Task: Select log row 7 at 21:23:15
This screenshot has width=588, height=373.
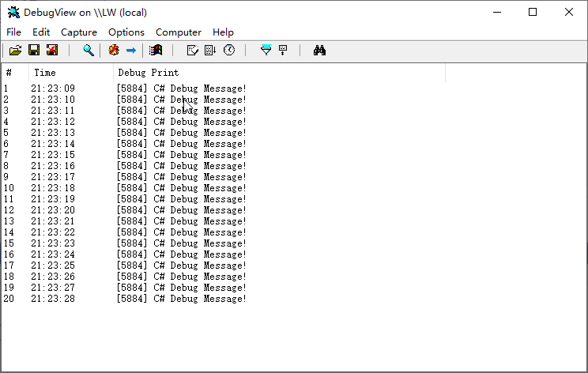Action: click(x=125, y=155)
